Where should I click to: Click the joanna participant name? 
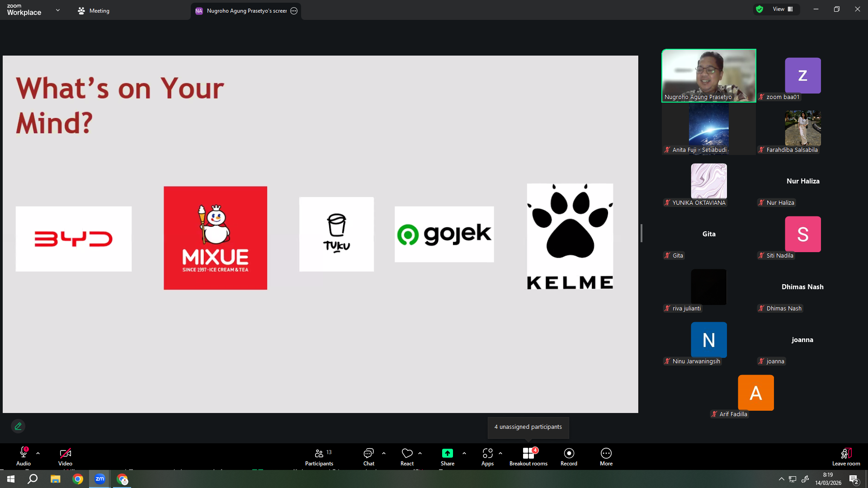(802, 340)
